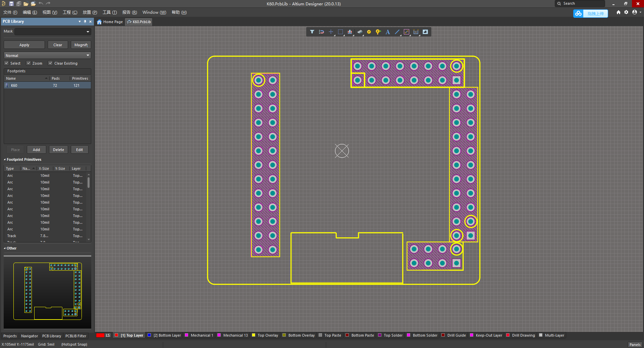Redo the last undone action
The height and width of the screenshot is (348, 644).
tap(48, 4)
